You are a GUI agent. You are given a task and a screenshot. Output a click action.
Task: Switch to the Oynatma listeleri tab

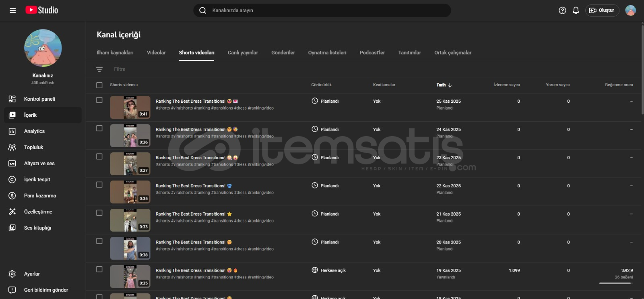click(x=327, y=53)
